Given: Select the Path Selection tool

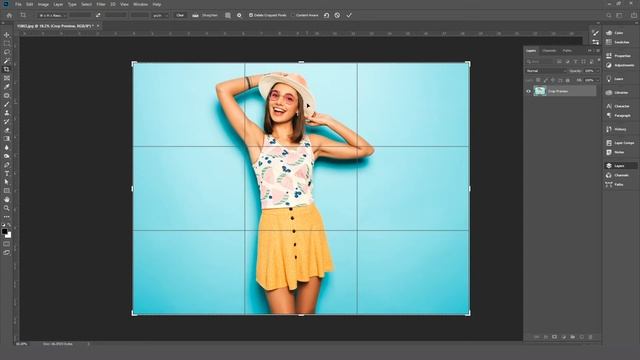Looking at the screenshot, I should pos(7,182).
